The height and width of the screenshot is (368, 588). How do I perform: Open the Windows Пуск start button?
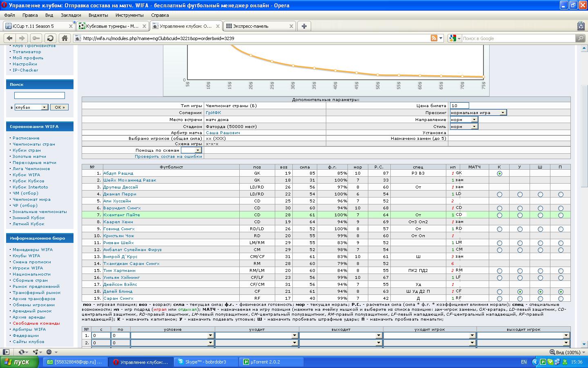click(x=20, y=362)
